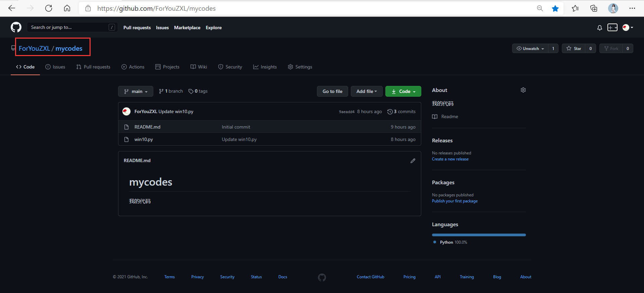Image resolution: width=644 pixels, height=293 pixels.
Task: Go back using the browser back arrow
Action: pyautogui.click(x=12, y=8)
